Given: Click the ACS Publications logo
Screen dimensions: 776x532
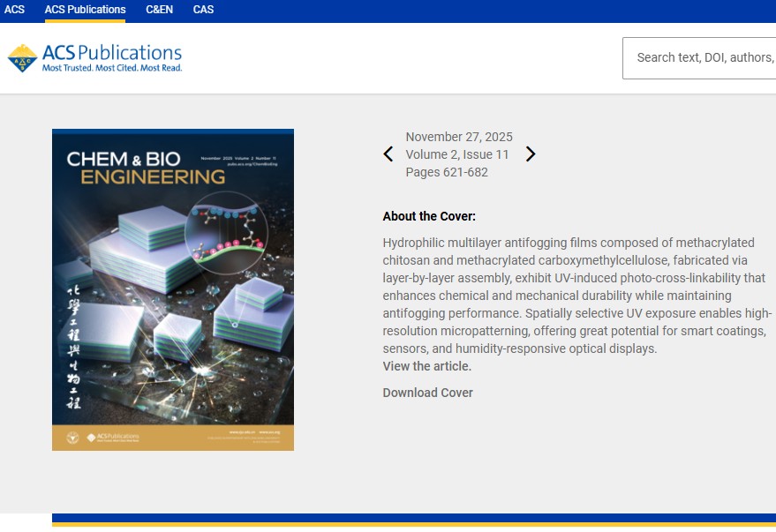Looking at the screenshot, I should point(95,58).
